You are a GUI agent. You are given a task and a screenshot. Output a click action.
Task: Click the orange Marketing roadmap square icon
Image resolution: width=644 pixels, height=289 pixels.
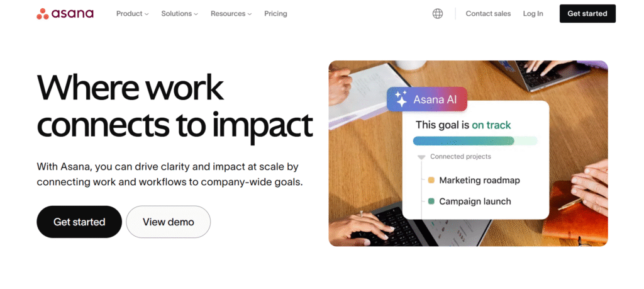pyautogui.click(x=431, y=181)
